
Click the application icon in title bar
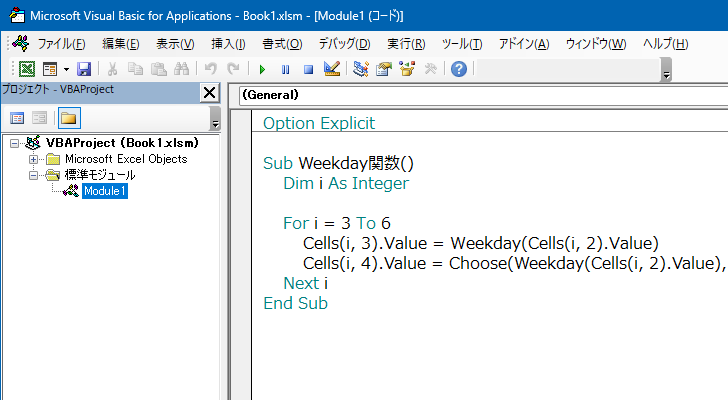tap(17, 15)
